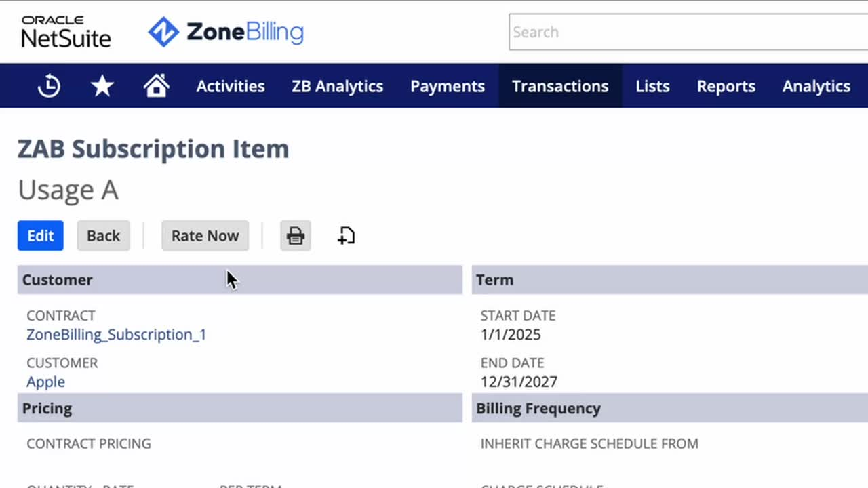Click the Pricing section header
This screenshot has width=868, height=488.
coord(240,409)
